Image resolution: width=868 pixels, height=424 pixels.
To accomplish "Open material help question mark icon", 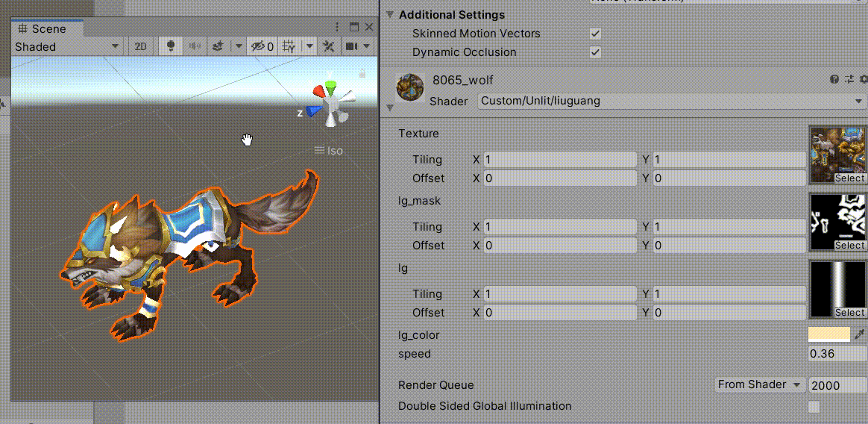I will click(x=834, y=80).
